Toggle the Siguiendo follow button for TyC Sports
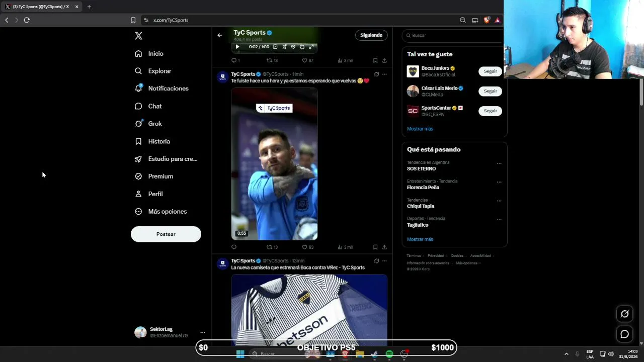Image resolution: width=644 pixels, height=362 pixels. point(371,35)
